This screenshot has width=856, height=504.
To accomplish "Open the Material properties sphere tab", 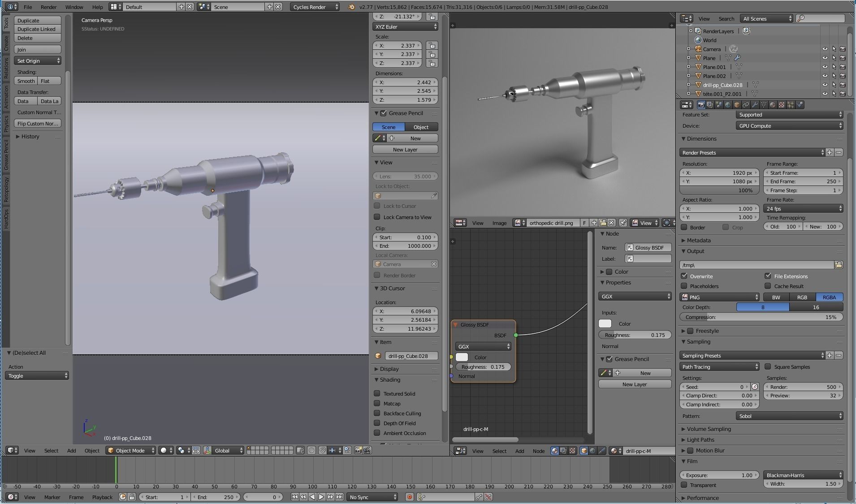I will coord(773,105).
